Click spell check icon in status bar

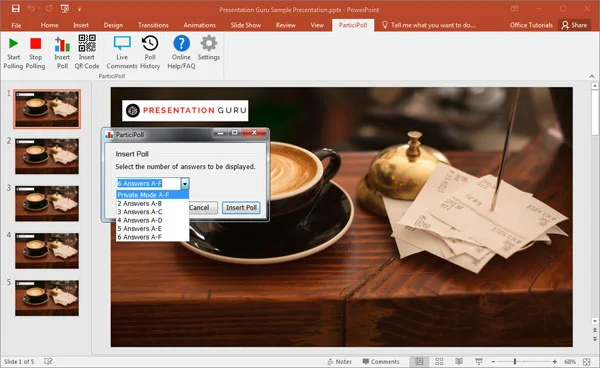coord(48,361)
